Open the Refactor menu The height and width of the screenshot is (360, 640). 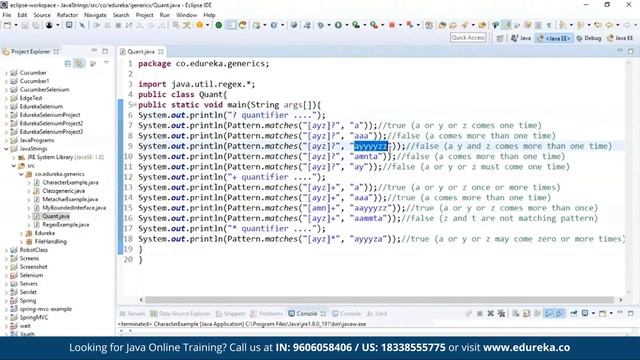point(67,15)
